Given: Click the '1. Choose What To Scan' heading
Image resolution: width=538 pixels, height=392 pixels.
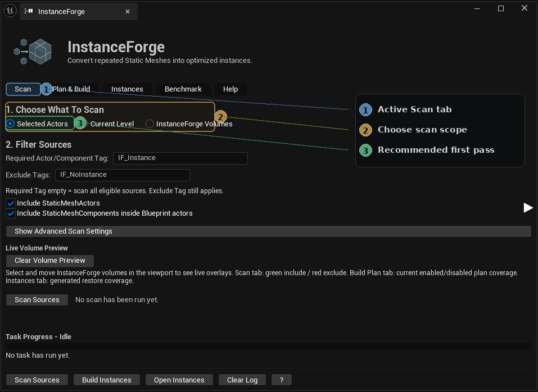Looking at the screenshot, I should tap(55, 110).
